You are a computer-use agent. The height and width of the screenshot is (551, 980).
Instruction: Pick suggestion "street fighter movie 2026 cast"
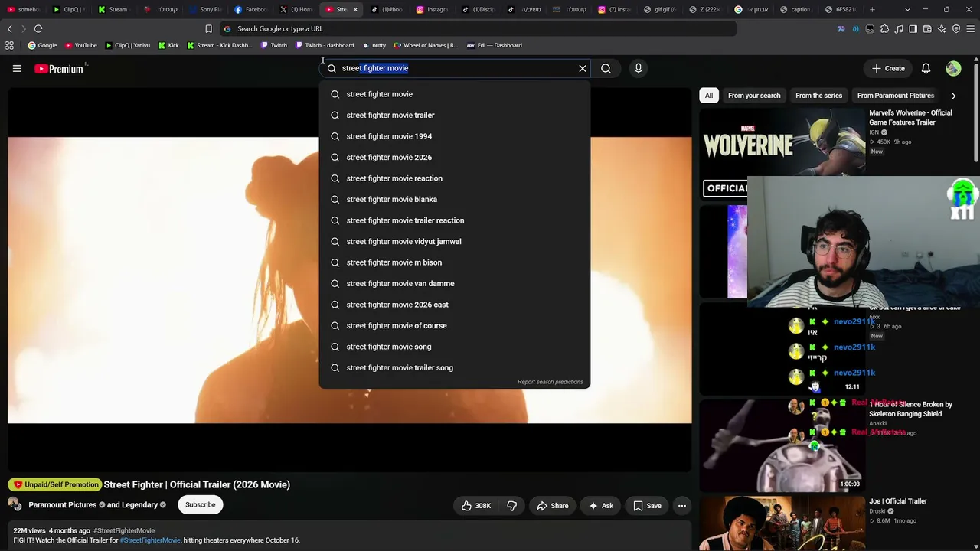(455, 305)
